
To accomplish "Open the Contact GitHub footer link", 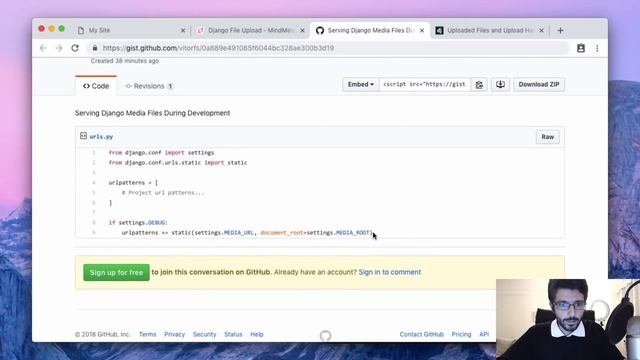I will (422, 334).
